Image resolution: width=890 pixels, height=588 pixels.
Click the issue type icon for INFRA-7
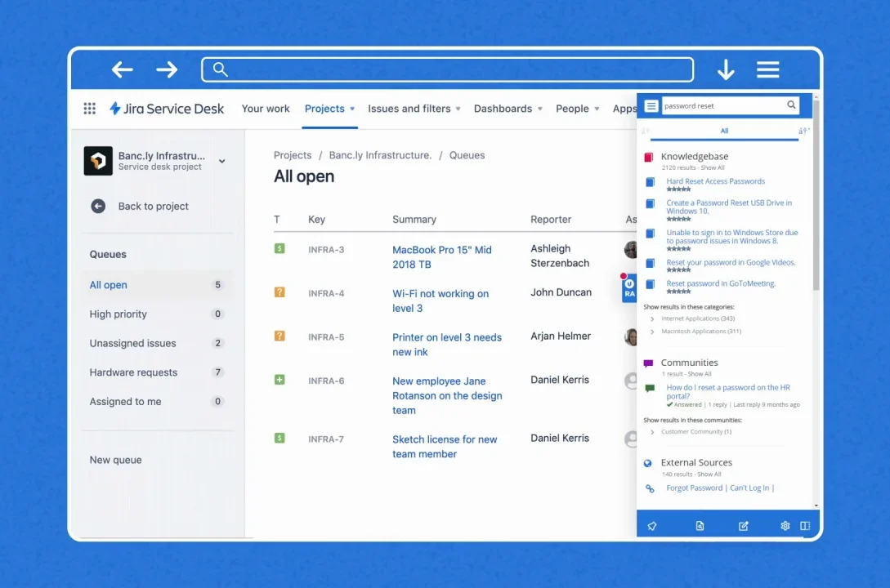(280, 438)
